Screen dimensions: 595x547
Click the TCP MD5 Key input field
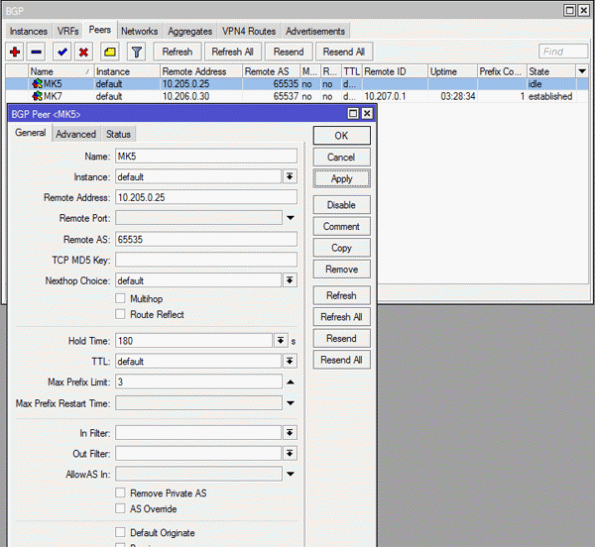(x=206, y=260)
